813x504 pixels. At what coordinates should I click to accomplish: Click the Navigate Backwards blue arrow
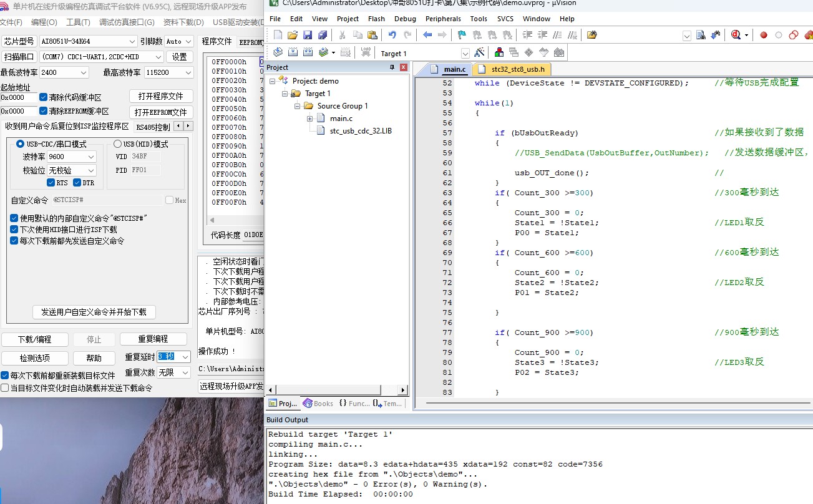pos(427,35)
